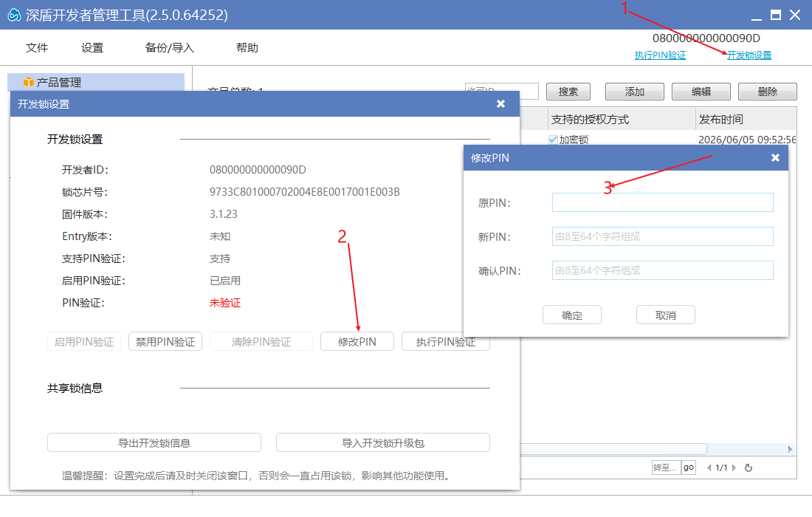Click the firmware version 3.1.23
The width and height of the screenshot is (812, 517).
pyautogui.click(x=223, y=214)
